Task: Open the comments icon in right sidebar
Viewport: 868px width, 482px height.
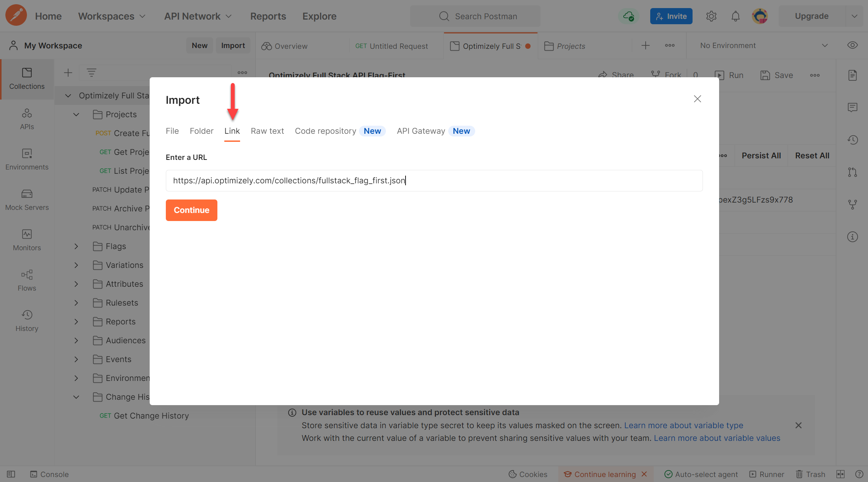Action: point(852,107)
